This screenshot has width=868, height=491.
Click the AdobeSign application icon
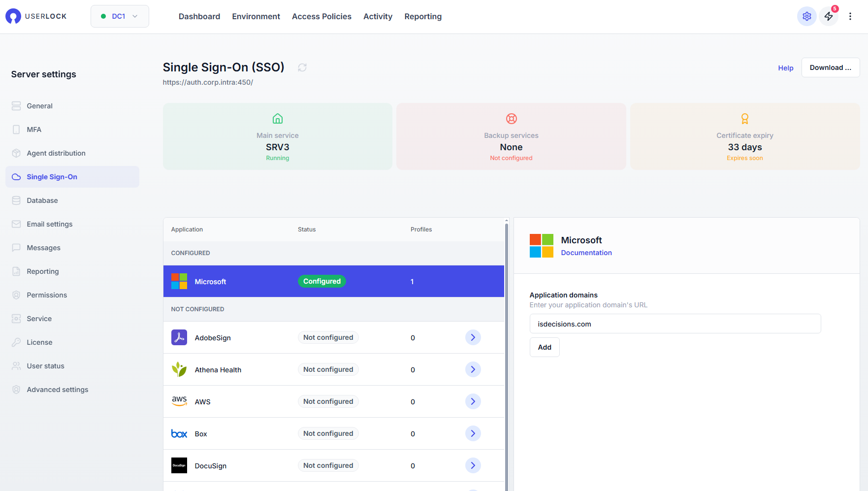pyautogui.click(x=179, y=337)
